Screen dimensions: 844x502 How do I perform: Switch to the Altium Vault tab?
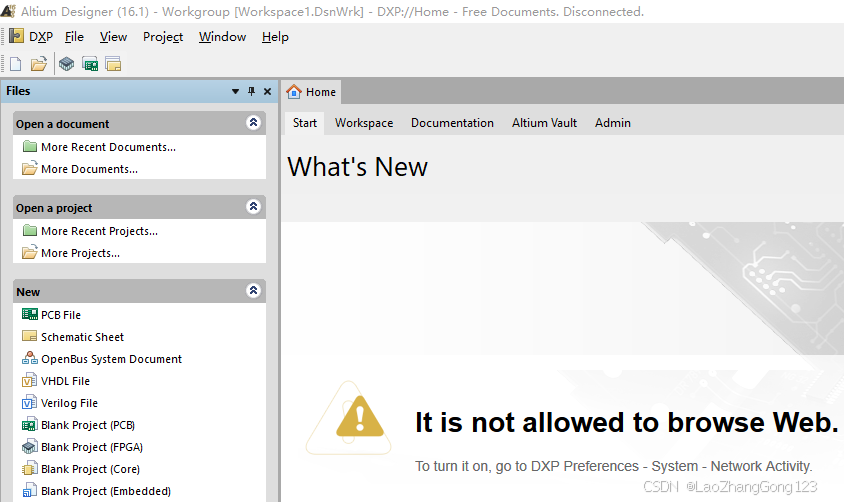[x=544, y=123]
